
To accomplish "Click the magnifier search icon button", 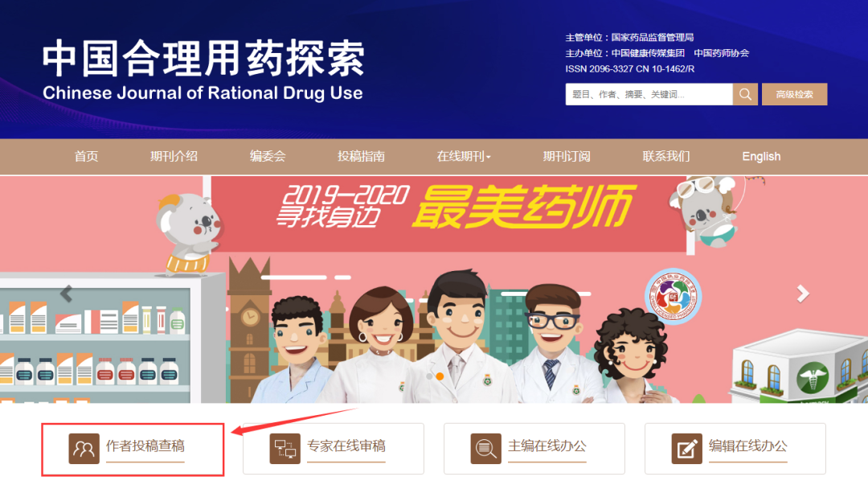I will (745, 94).
